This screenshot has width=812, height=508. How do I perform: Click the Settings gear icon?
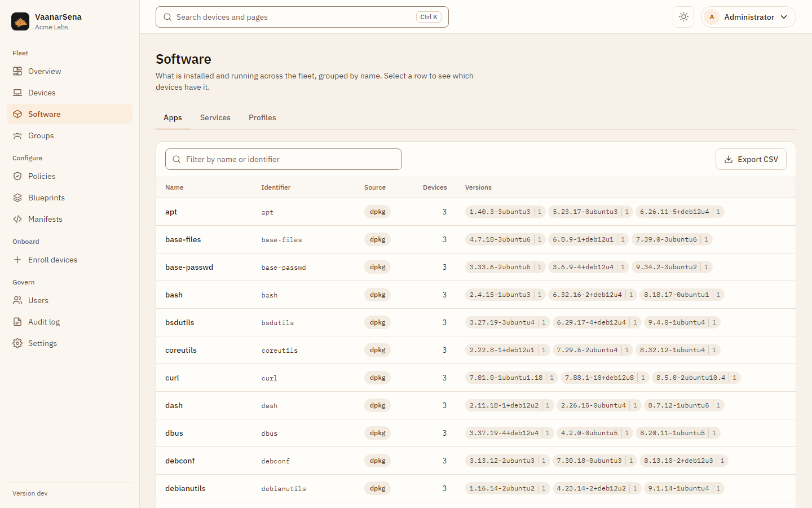[x=17, y=343]
